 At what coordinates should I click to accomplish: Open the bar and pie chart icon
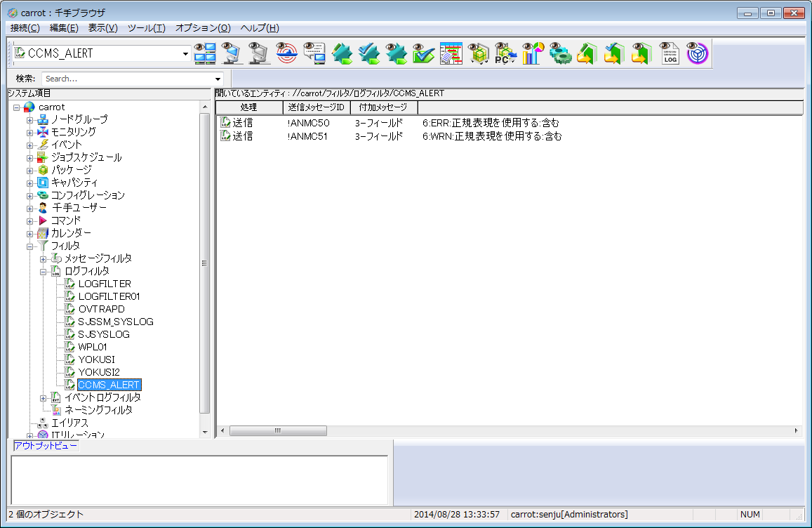[533, 53]
